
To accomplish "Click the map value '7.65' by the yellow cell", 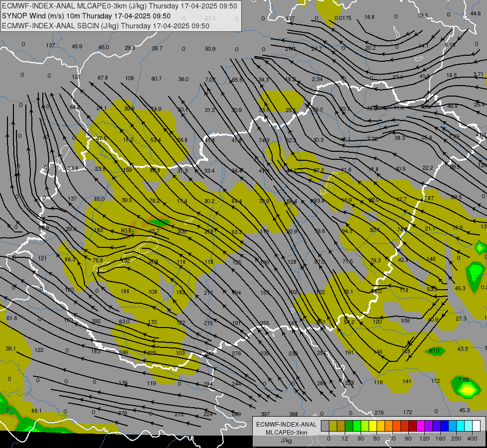I will [x=464, y=380].
